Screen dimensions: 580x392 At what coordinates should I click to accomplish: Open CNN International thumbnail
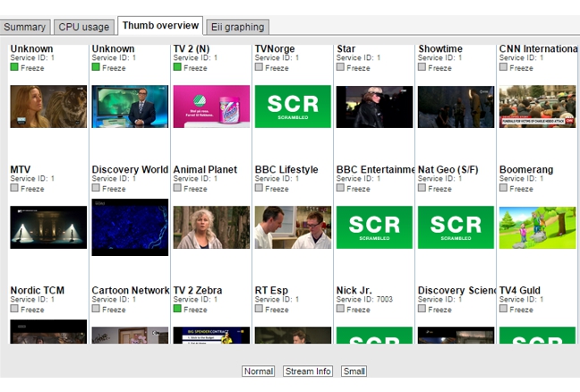[x=537, y=107]
